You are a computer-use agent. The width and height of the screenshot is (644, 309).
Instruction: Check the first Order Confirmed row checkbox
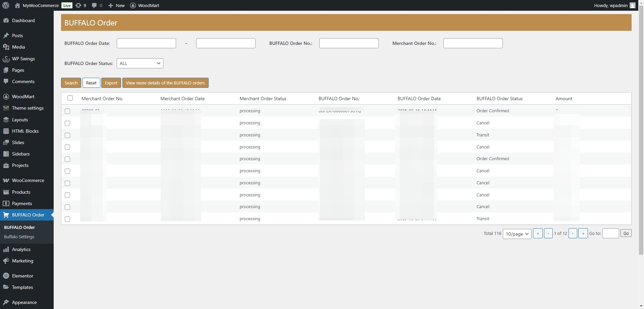(67, 111)
